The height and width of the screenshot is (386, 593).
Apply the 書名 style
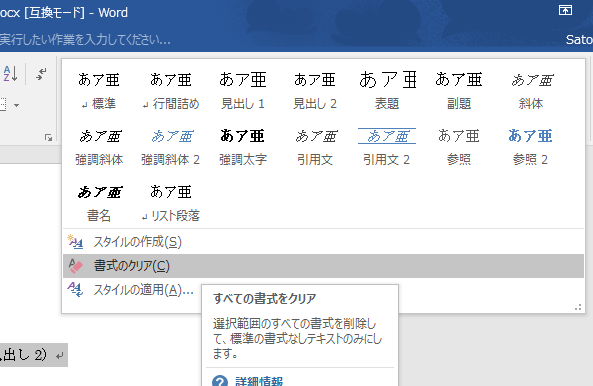pos(99,203)
